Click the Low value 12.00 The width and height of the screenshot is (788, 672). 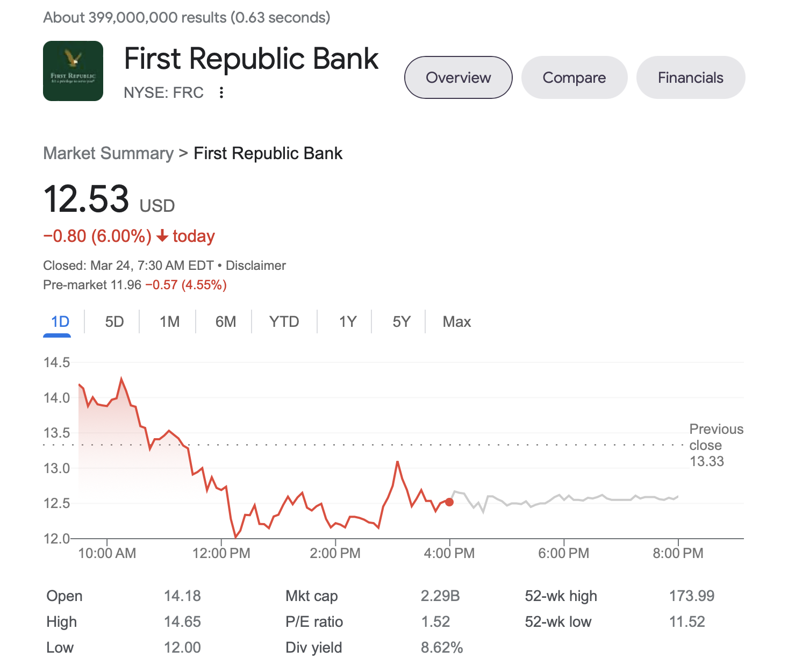click(182, 648)
